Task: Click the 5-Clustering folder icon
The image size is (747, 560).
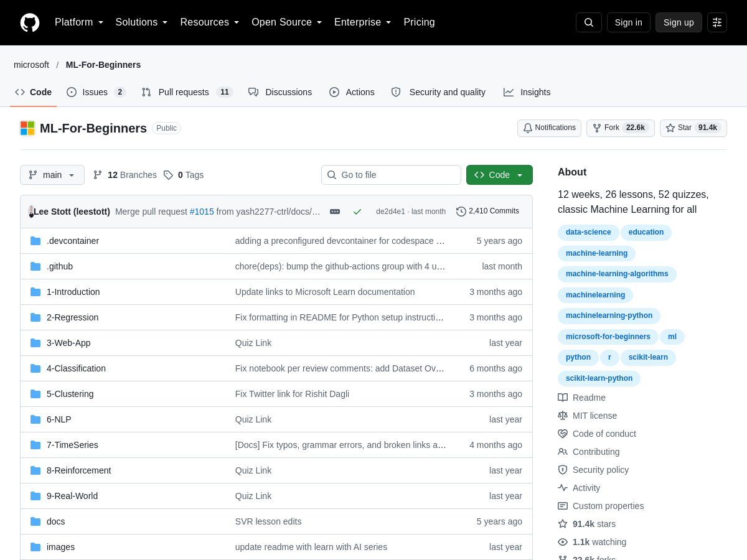Action: (x=35, y=394)
